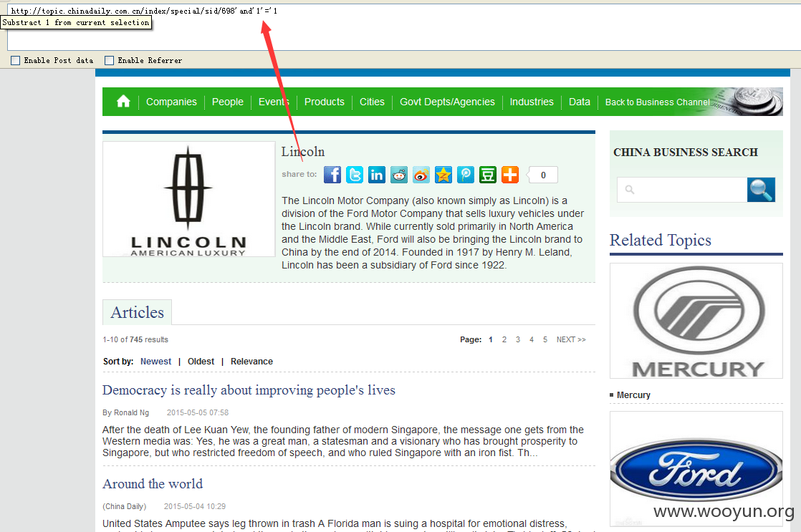Click the teal Tencent Weibo share icon
This screenshot has height=532, width=801.
pyautogui.click(x=466, y=175)
